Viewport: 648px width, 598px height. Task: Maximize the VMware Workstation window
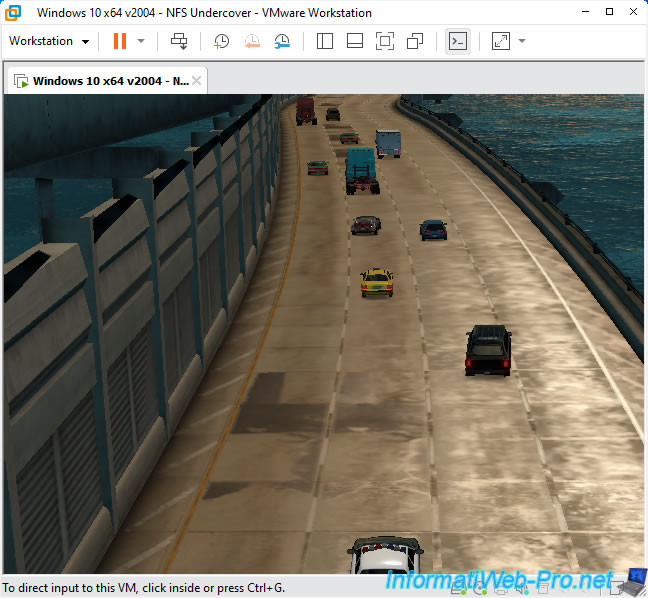609,12
